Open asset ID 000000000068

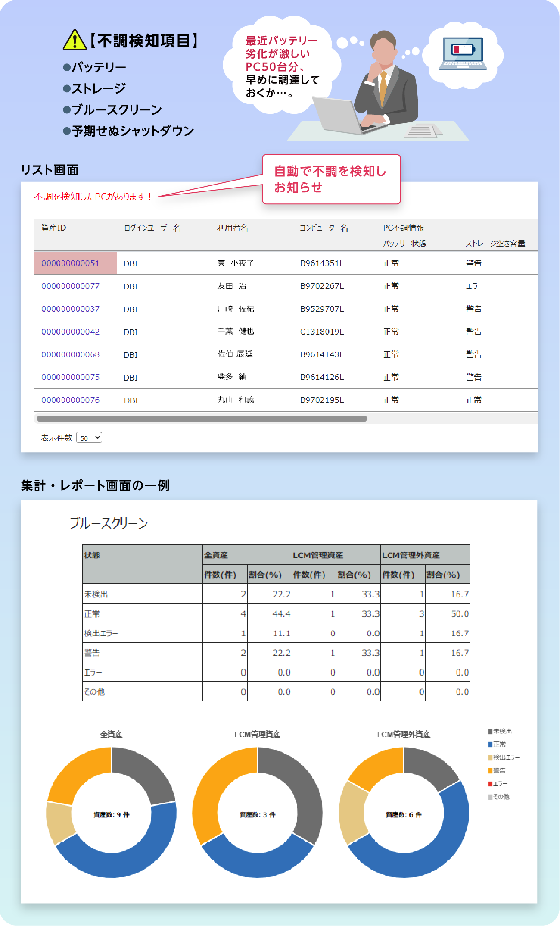pyautogui.click(x=70, y=354)
